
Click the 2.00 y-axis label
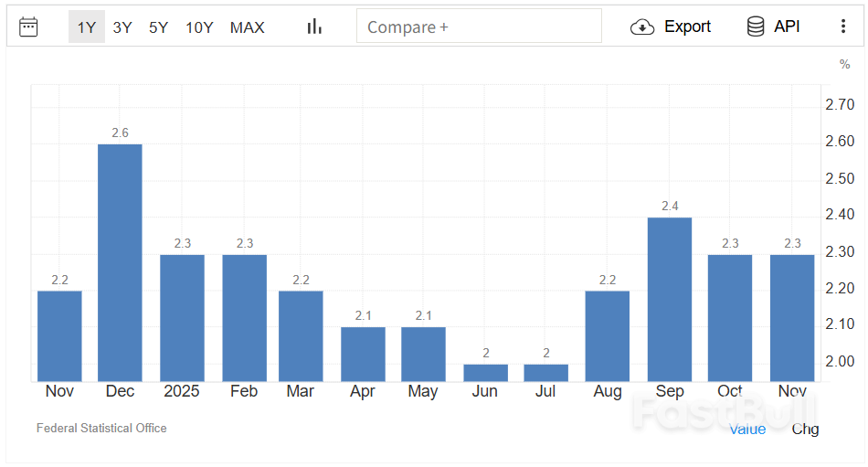[x=840, y=361]
